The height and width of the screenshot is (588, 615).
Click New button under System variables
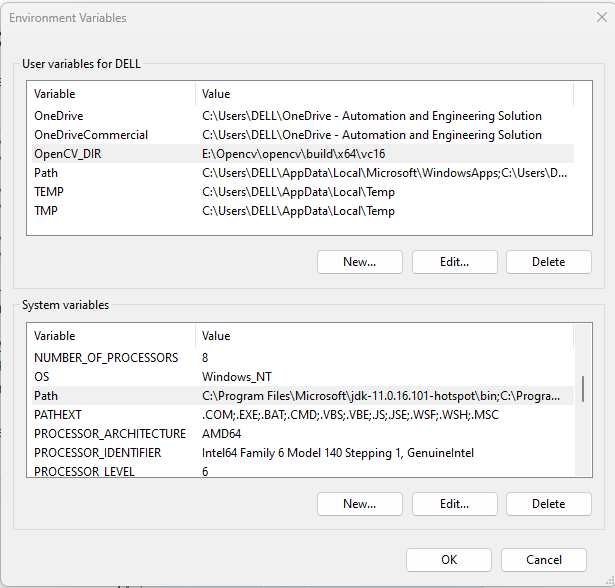[359, 504]
